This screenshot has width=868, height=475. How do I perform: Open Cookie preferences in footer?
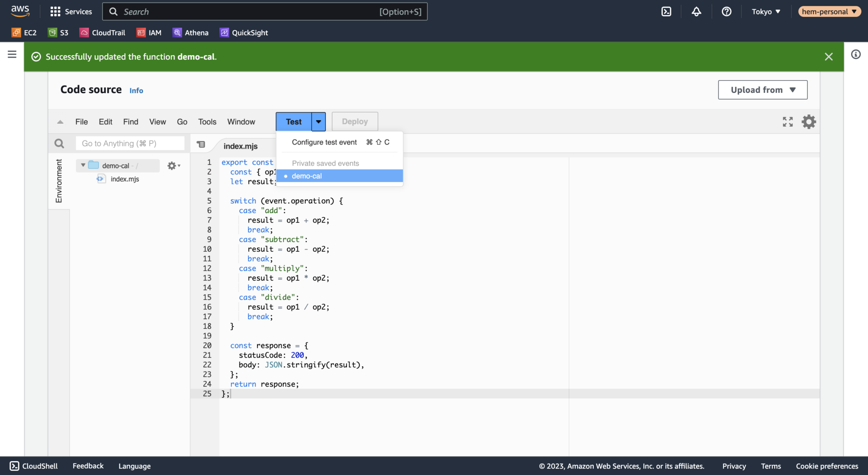827,466
